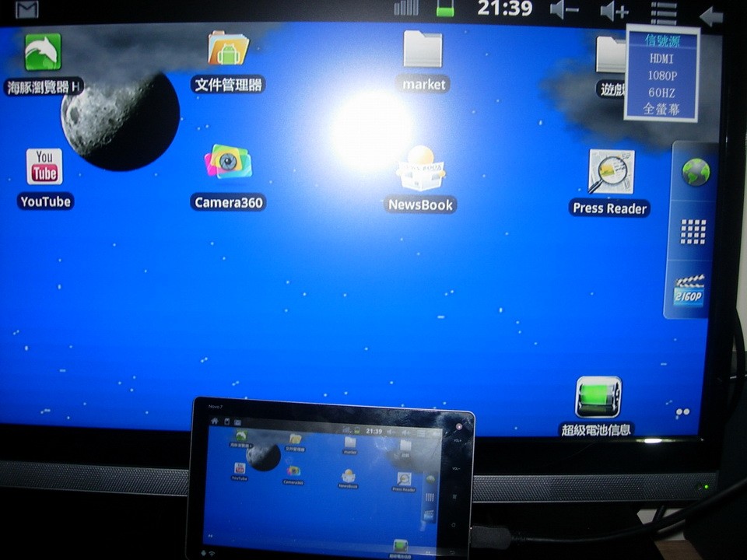Launch the Press Reader app

(x=611, y=172)
